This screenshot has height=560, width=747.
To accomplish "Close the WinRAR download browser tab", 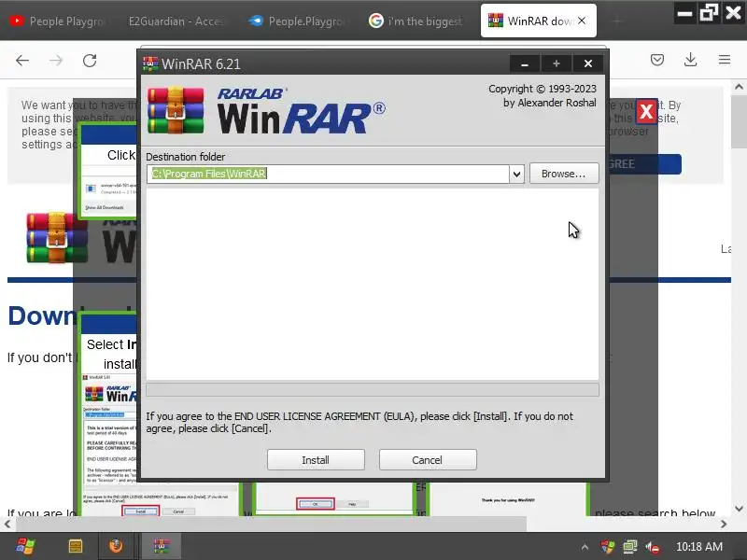I will coord(582,21).
